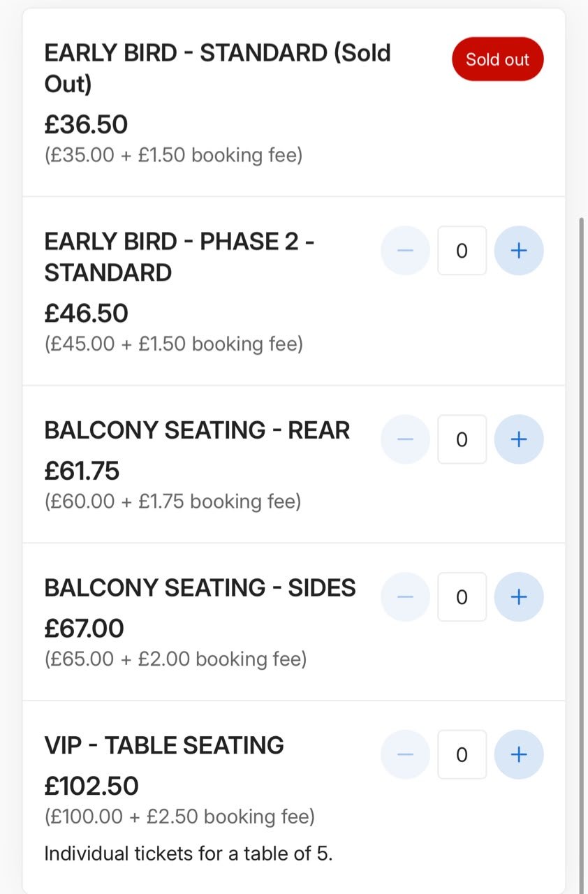Click minus for Balcony Seating Sides

(x=405, y=597)
